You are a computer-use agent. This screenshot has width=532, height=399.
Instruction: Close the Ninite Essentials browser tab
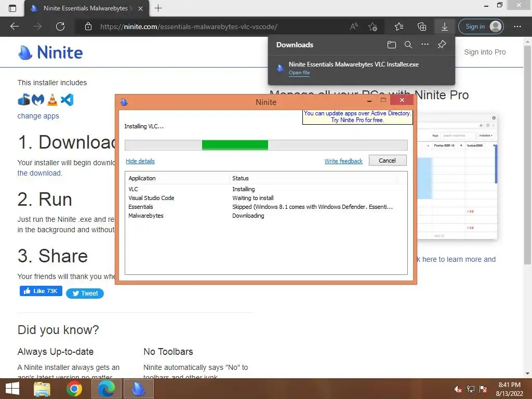[140, 8]
